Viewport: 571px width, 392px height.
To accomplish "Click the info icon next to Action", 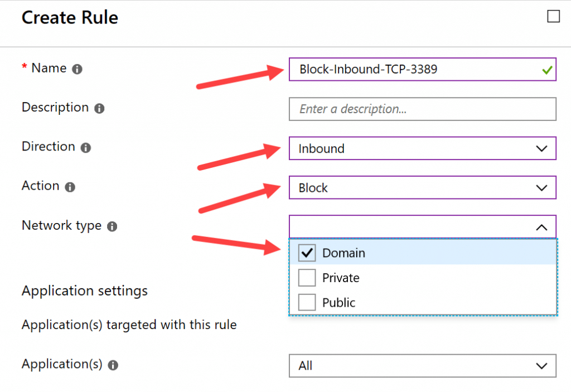I will click(69, 187).
